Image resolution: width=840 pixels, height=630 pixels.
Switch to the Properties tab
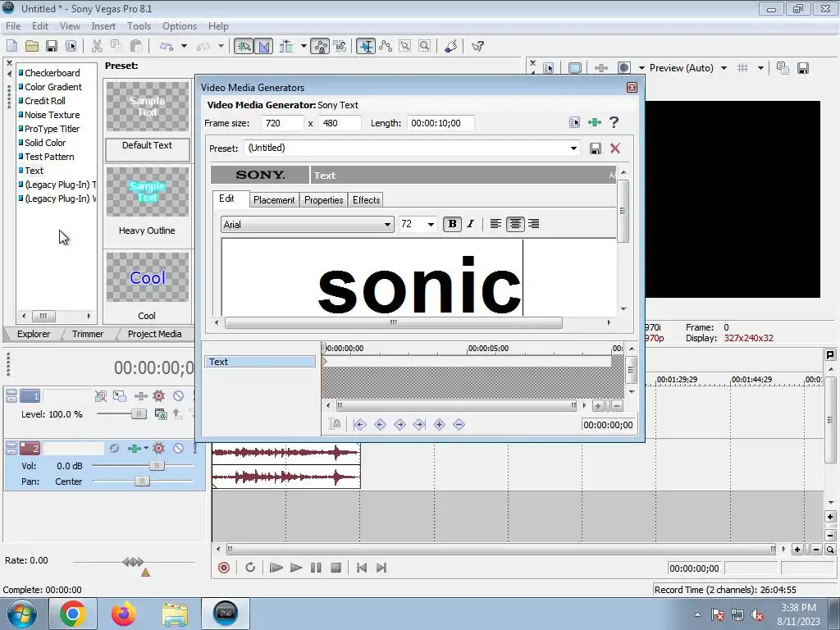323,200
